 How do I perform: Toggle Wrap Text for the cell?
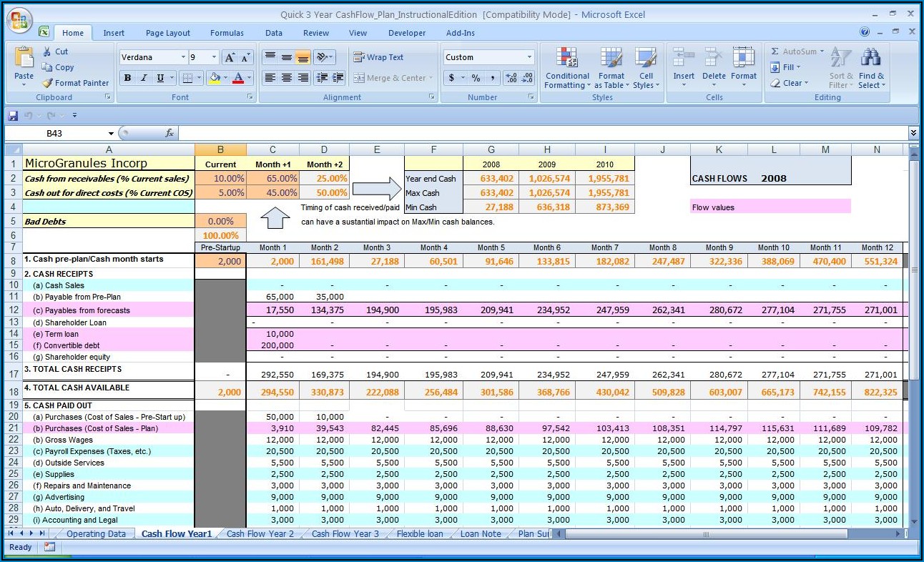378,57
